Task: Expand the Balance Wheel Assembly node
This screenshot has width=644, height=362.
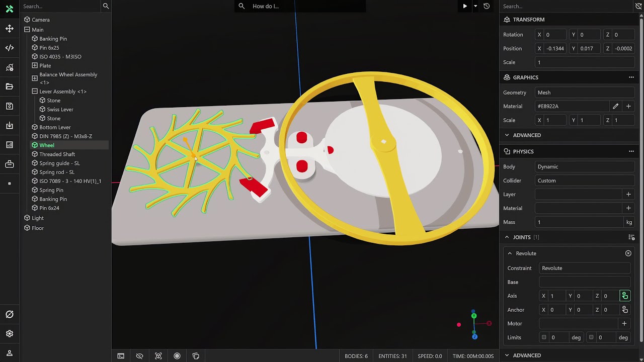Action: pyautogui.click(x=35, y=78)
